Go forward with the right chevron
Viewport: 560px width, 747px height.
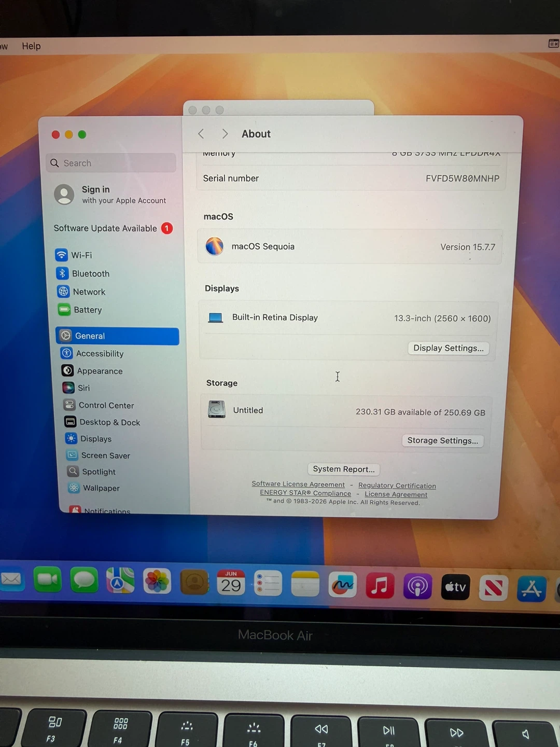pos(225,134)
